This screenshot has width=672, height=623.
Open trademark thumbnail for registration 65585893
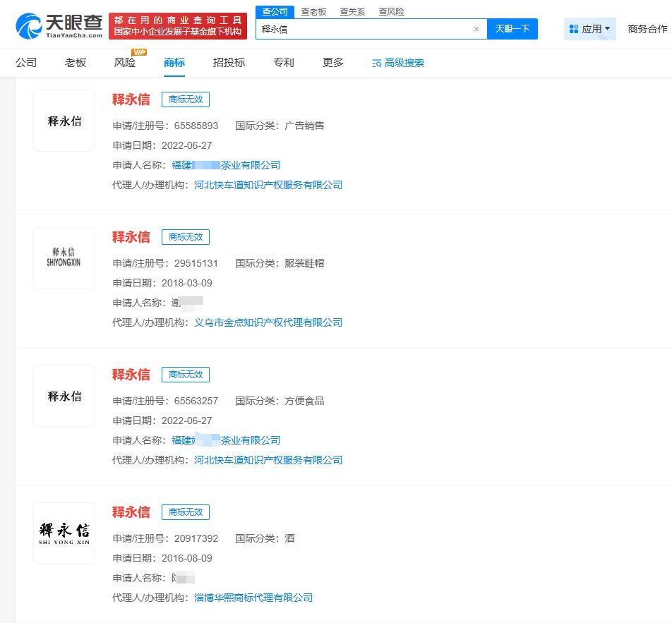[x=64, y=121]
